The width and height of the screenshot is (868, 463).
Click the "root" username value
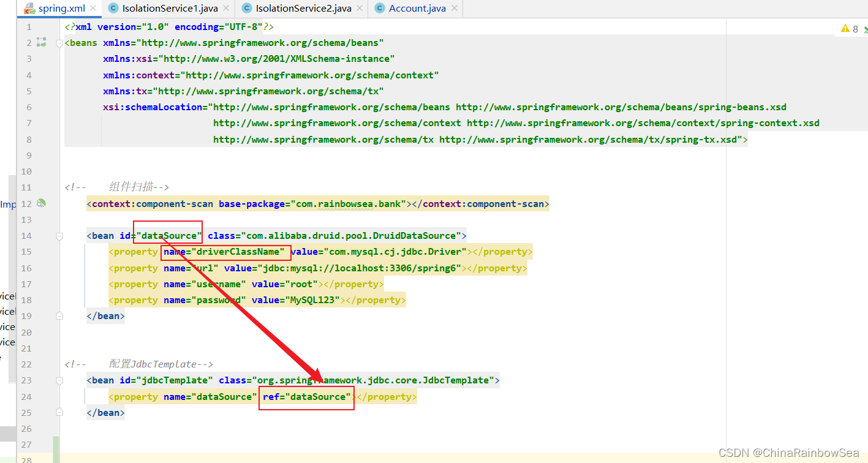point(301,284)
